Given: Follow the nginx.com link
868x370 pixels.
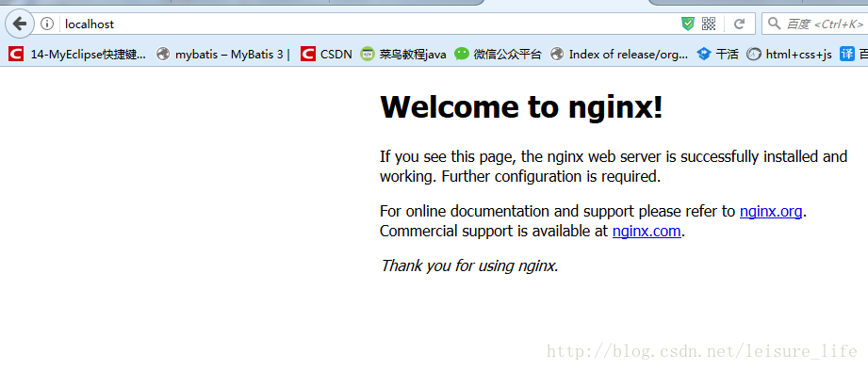Looking at the screenshot, I should click(646, 232).
